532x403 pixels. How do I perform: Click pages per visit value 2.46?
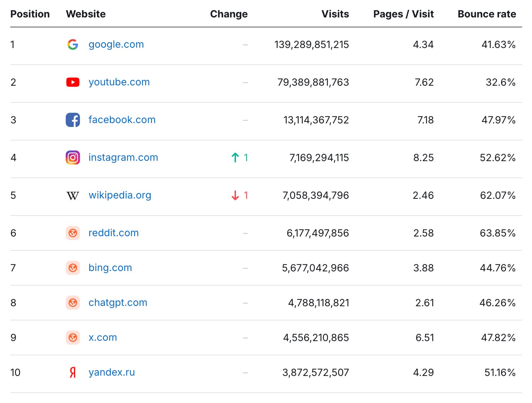tap(423, 195)
